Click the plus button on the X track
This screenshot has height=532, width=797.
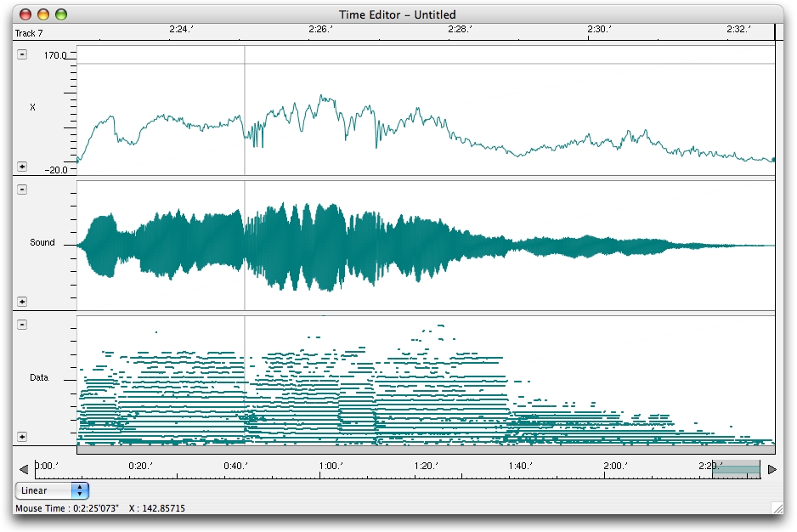pyautogui.click(x=22, y=167)
